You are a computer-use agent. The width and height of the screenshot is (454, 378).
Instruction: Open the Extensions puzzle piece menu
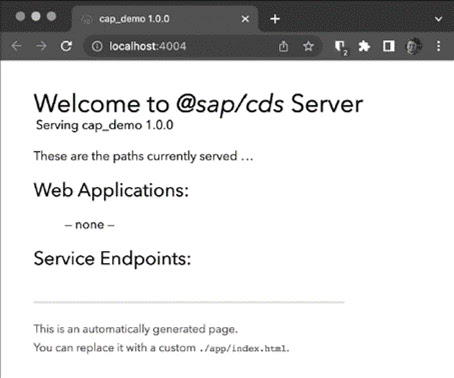pyautogui.click(x=364, y=46)
